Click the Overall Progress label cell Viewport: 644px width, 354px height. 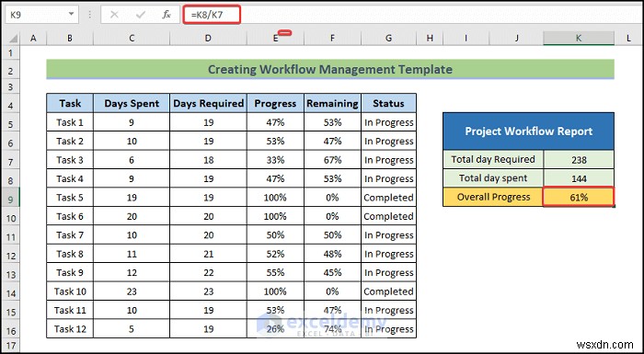[493, 197]
